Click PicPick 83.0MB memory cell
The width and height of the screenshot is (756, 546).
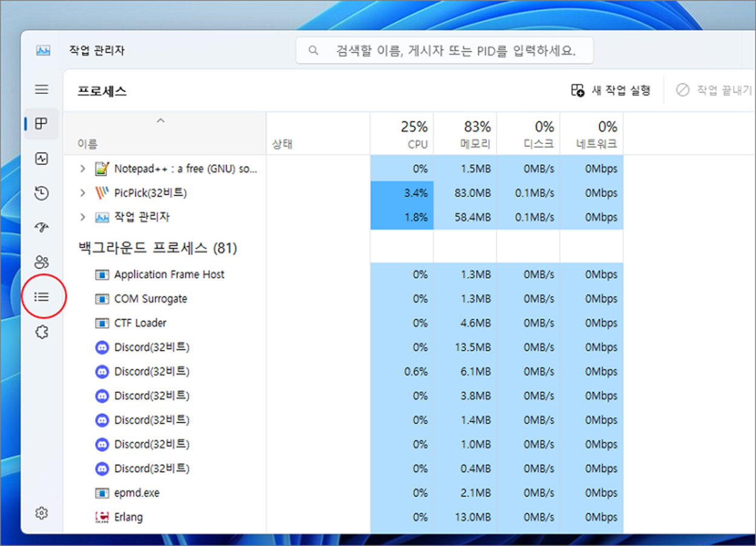(x=465, y=193)
